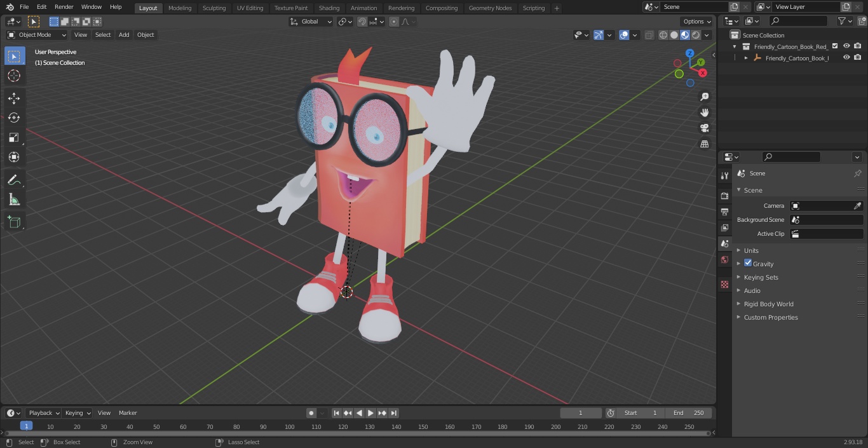Click the pan hand viewport icon
The height and width of the screenshot is (448, 868).
tap(704, 112)
